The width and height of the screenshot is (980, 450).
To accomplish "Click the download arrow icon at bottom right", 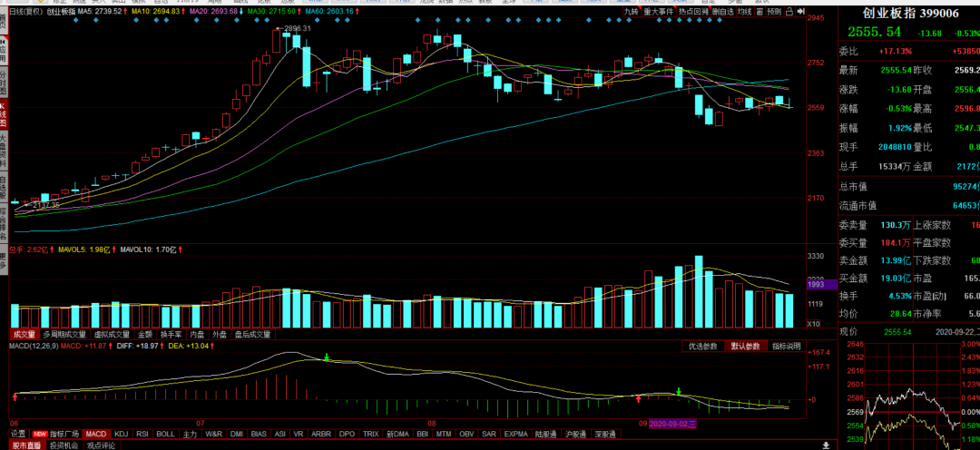I will tap(825, 445).
